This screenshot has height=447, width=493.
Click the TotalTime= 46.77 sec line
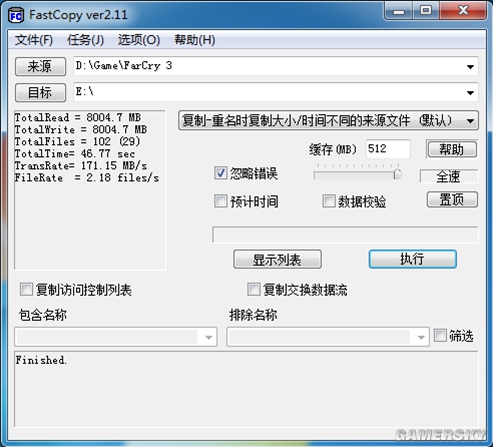[x=75, y=154]
